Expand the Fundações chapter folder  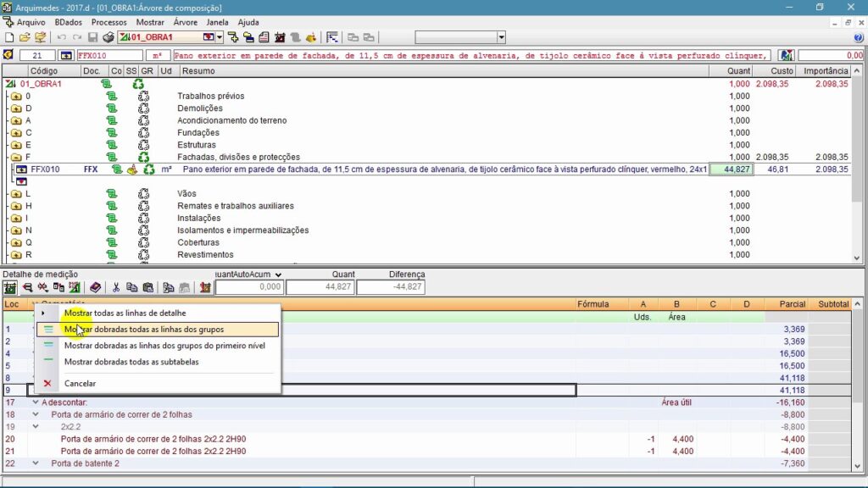[x=15, y=133]
